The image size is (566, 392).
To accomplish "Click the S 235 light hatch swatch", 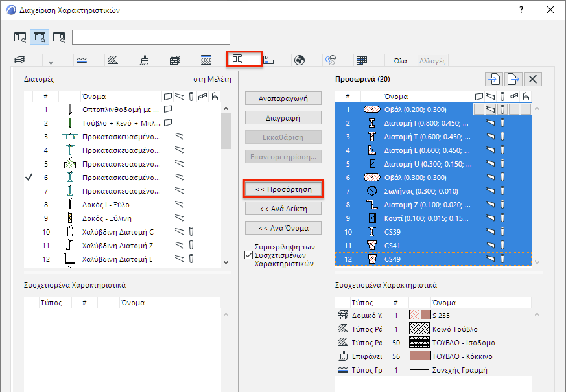I will pos(414,315).
